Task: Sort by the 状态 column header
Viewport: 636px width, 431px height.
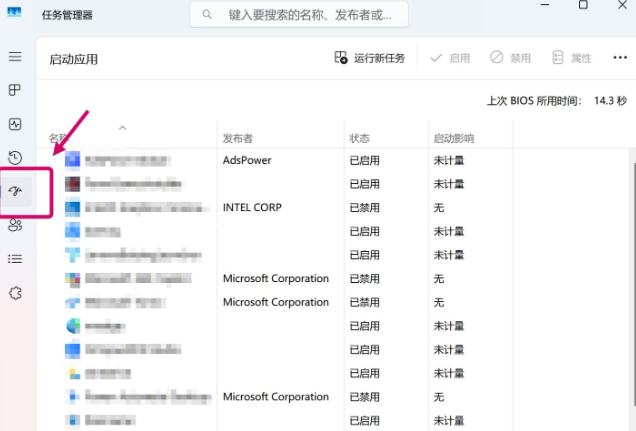Action: point(360,138)
